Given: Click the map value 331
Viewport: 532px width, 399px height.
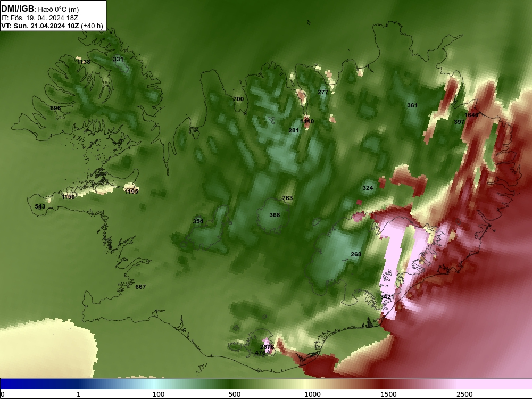Looking at the screenshot, I should coord(118,59).
